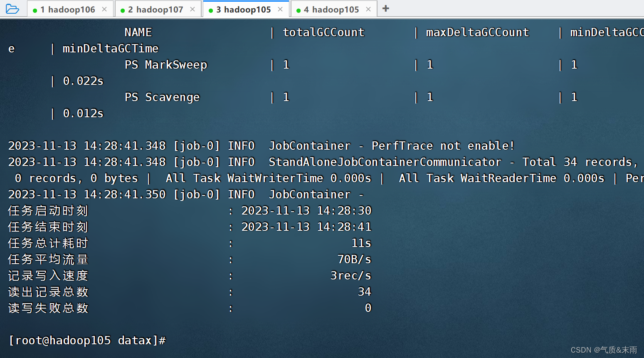Viewport: 644px width, 358px height.
Task: Click 'PerfTrace not enable!' log message
Action: 443,146
